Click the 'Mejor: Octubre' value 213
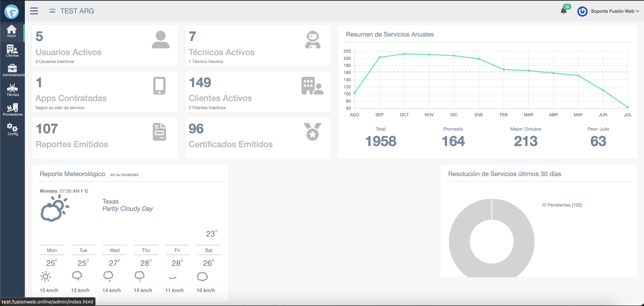The image size is (644, 306). (525, 141)
